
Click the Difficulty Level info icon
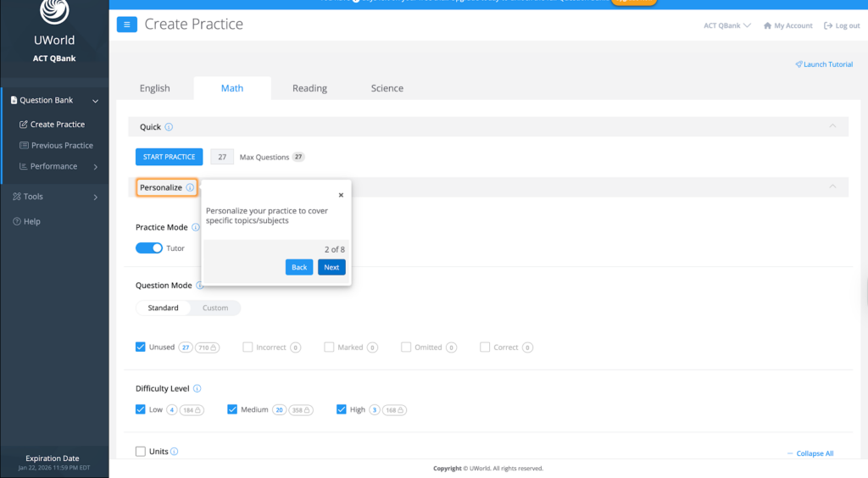197,388
